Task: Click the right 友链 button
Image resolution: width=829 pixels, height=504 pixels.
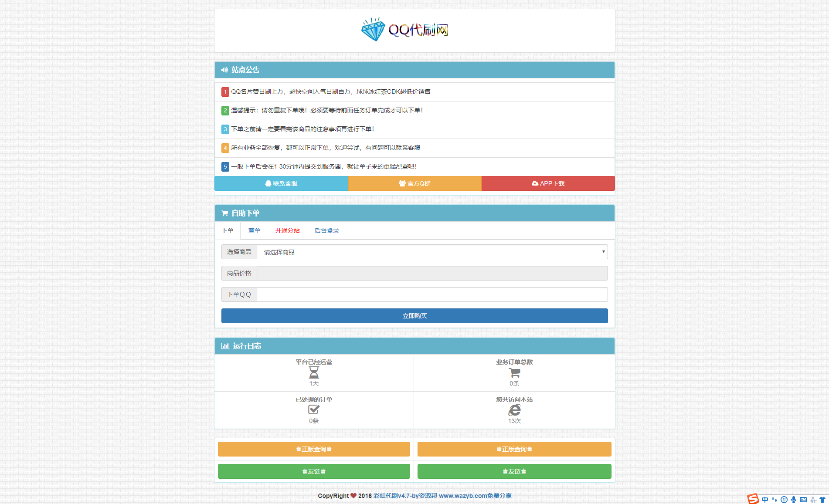Action: coord(514,471)
